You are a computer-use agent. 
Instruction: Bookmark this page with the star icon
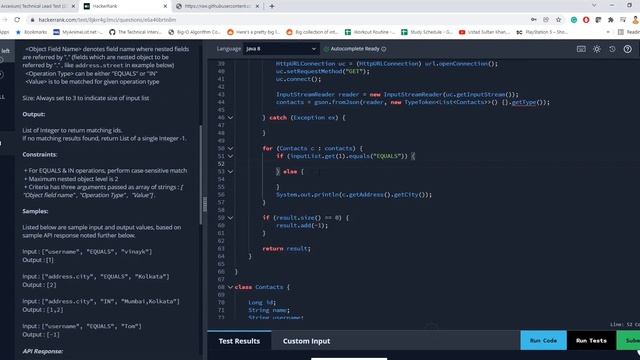click(x=558, y=20)
